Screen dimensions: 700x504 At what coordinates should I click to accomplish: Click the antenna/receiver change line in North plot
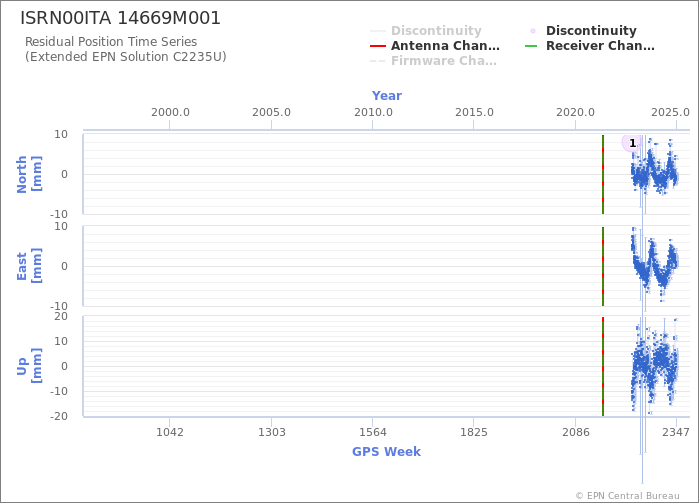[x=603, y=175]
